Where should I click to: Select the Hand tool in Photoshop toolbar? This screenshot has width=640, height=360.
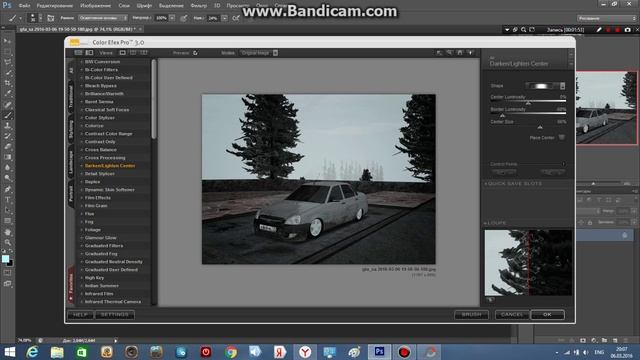tap(7, 232)
